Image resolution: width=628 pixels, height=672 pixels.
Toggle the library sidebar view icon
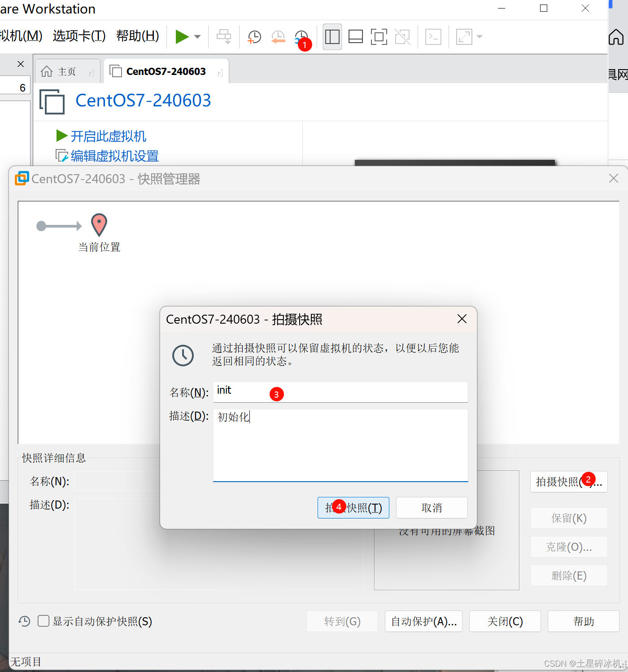click(x=332, y=37)
